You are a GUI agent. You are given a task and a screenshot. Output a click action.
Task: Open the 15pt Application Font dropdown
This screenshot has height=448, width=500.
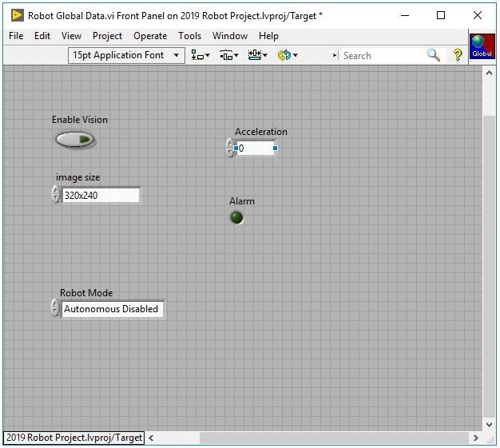tap(127, 55)
